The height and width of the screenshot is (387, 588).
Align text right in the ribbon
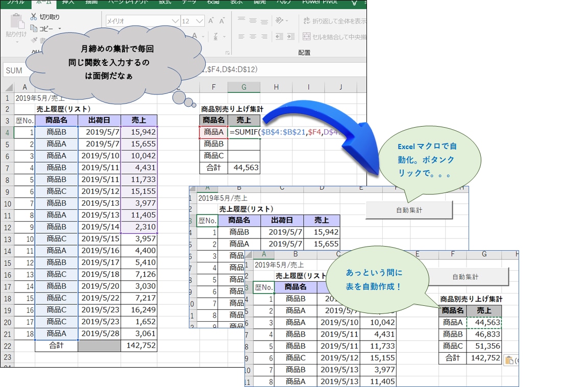pyautogui.click(x=264, y=36)
